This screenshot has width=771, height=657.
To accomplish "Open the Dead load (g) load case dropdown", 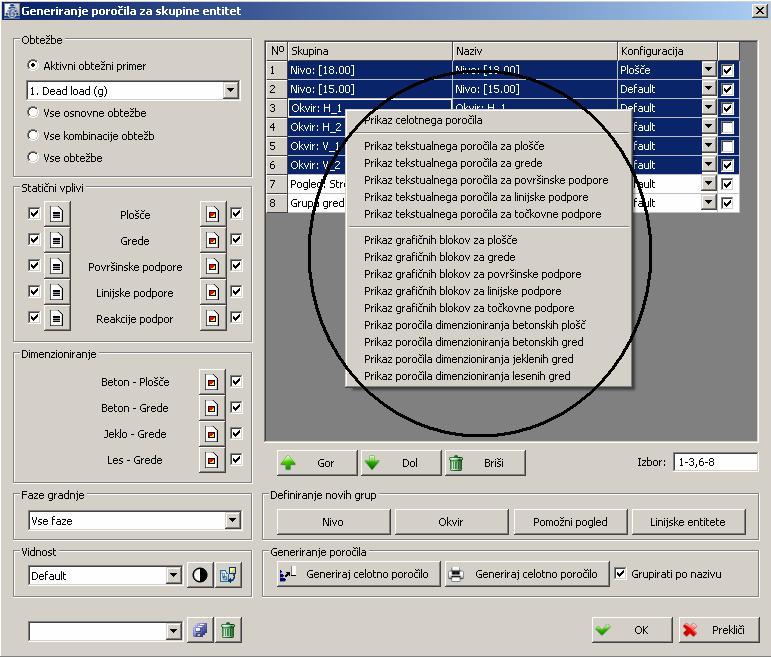I will (x=231, y=90).
